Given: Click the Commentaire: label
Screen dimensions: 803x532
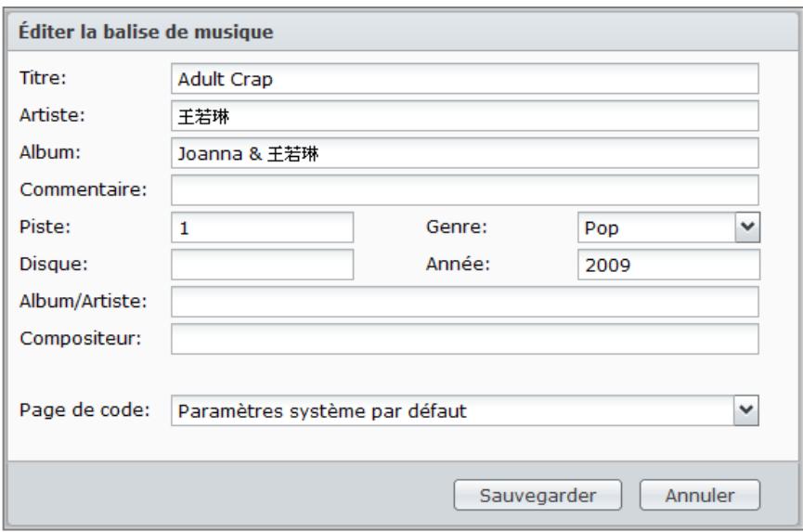Looking at the screenshot, I should pyautogui.click(x=84, y=189).
